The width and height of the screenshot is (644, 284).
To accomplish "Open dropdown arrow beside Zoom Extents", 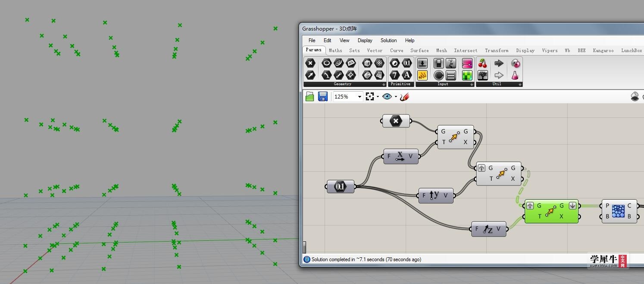I will click(x=378, y=97).
